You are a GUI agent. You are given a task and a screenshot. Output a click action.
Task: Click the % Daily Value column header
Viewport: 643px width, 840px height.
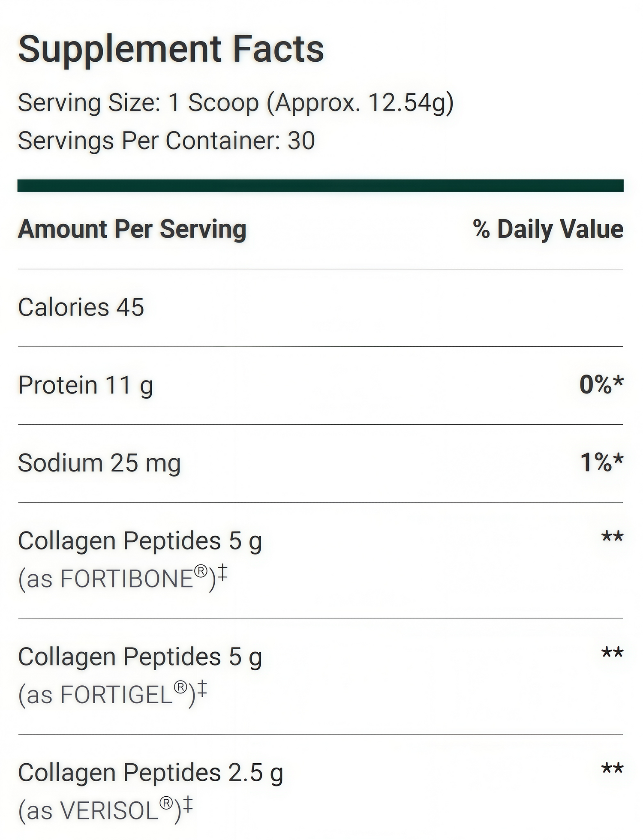tap(548, 229)
